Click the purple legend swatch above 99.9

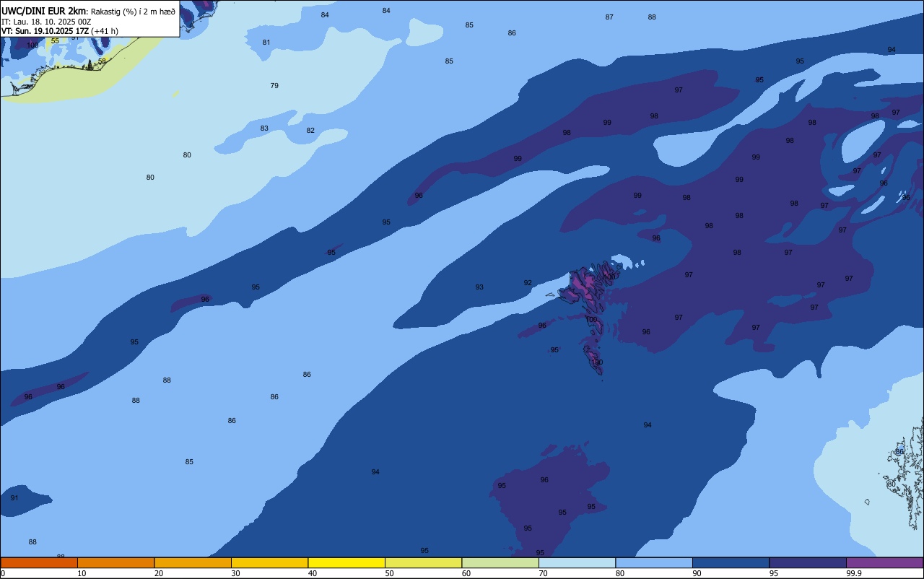point(884,562)
